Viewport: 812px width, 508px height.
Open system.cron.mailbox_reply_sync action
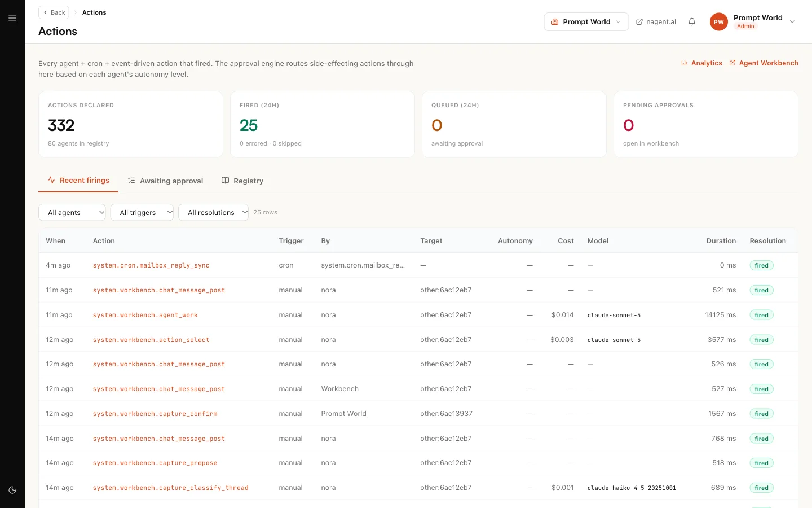151,265
